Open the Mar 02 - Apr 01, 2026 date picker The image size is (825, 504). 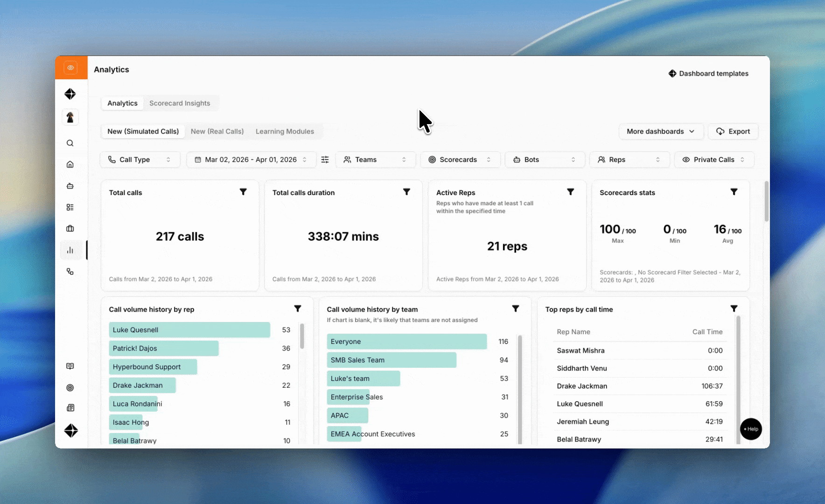coord(252,160)
